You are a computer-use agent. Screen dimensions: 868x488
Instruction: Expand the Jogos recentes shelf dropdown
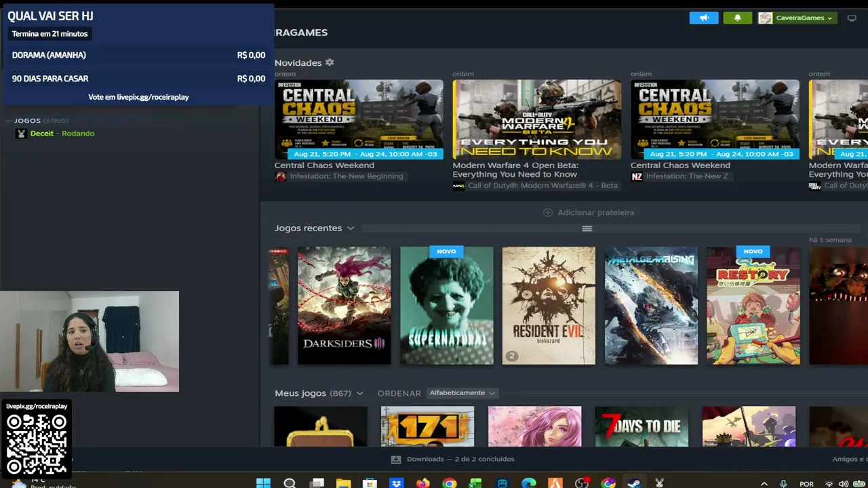point(351,228)
